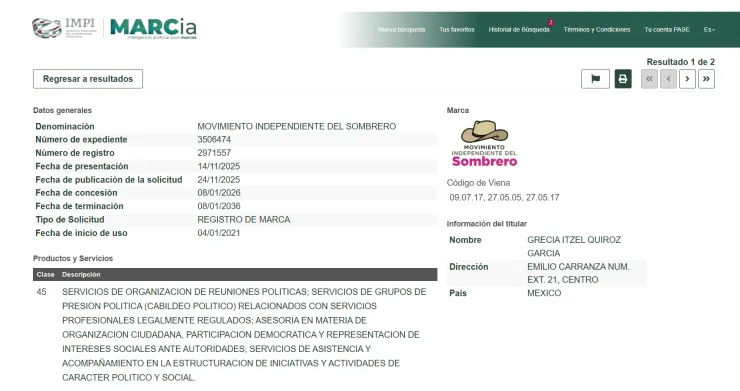Click the Clase column header

click(x=45, y=274)
